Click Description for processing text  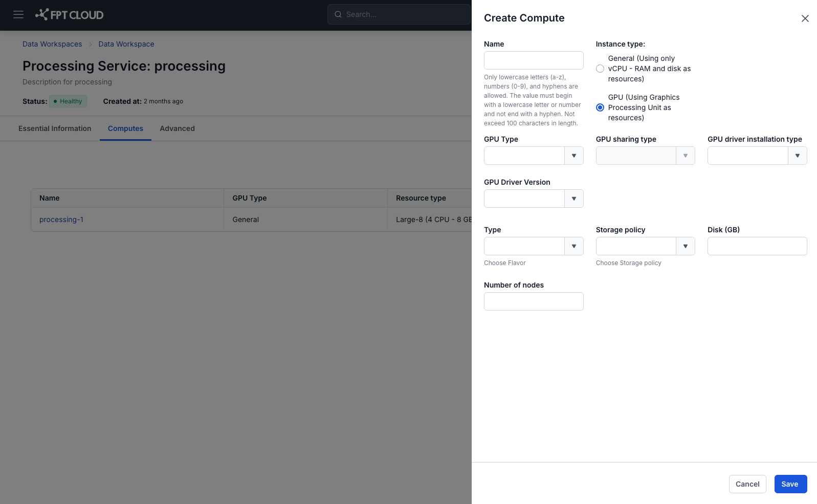coord(67,82)
